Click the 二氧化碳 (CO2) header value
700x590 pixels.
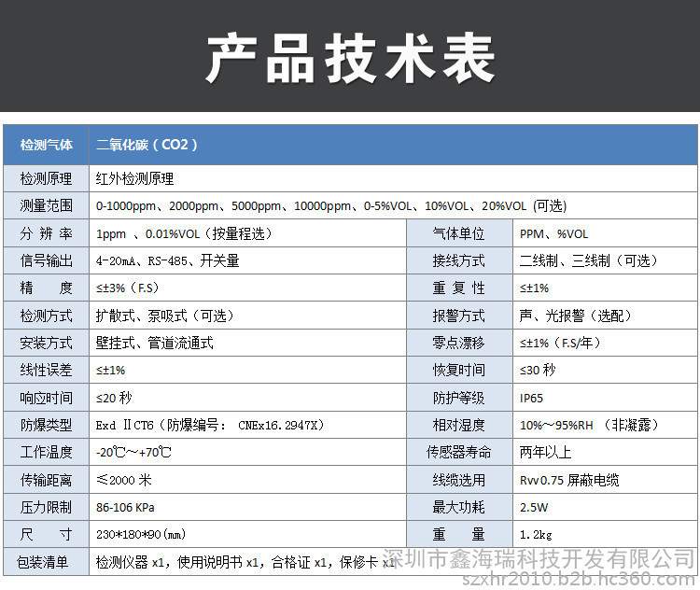coord(147,145)
